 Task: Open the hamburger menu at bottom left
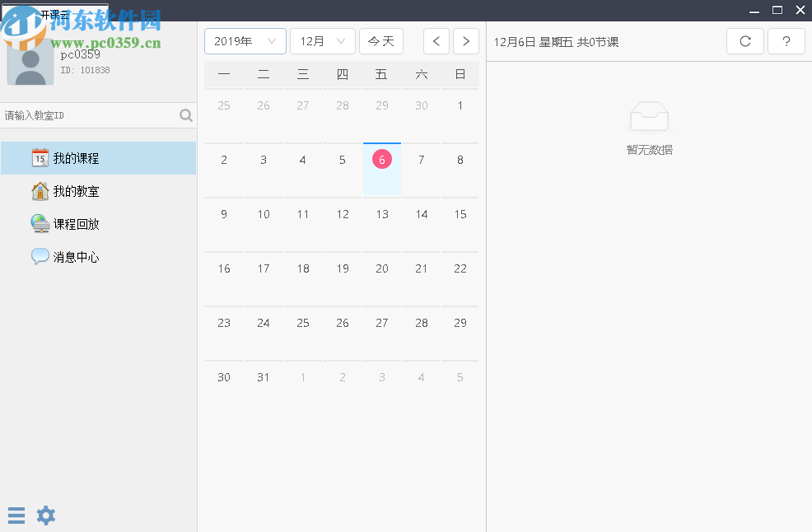[x=16, y=516]
